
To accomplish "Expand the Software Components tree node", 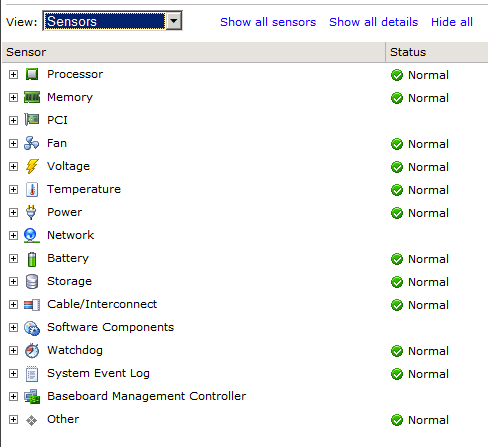I will (13, 327).
